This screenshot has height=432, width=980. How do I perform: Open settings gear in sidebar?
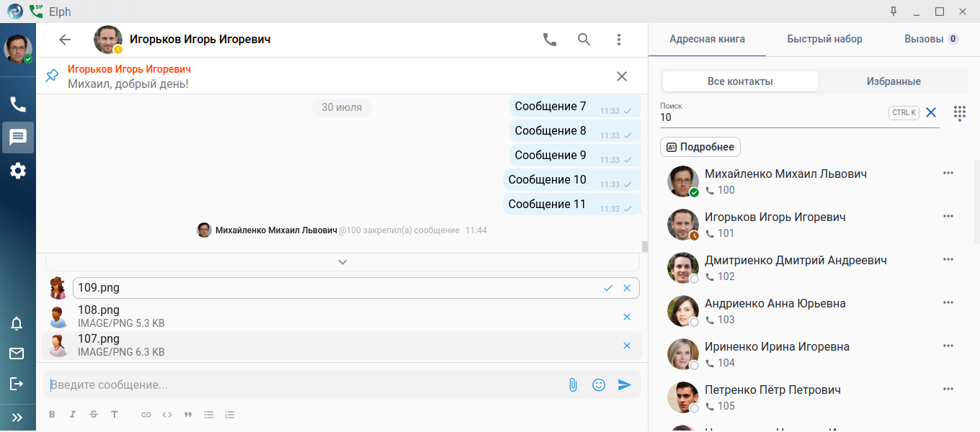[18, 171]
